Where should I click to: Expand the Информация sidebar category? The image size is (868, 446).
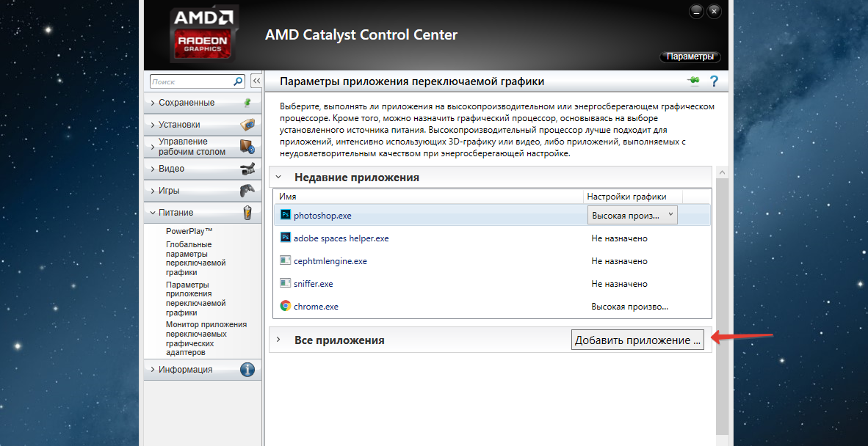(203, 370)
